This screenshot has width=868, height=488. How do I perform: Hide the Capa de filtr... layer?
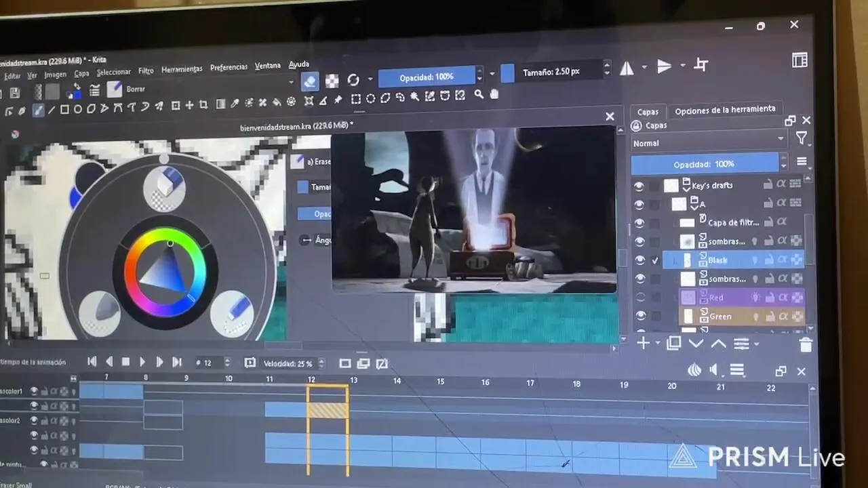(639, 223)
